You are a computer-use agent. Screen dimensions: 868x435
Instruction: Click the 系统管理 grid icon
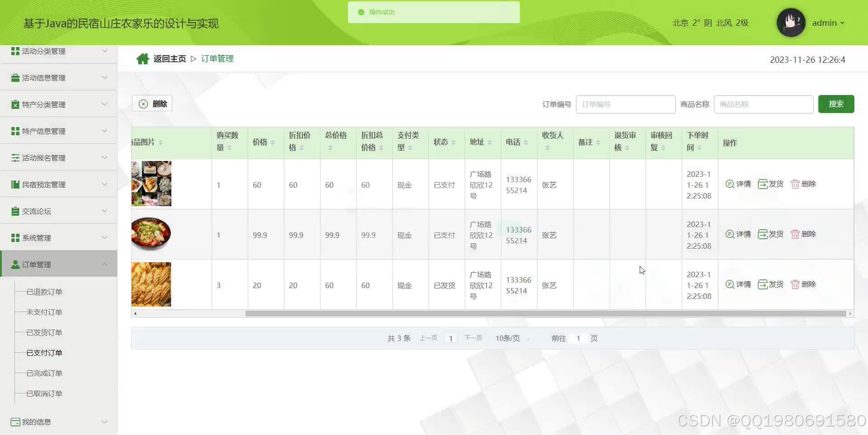[x=15, y=238]
